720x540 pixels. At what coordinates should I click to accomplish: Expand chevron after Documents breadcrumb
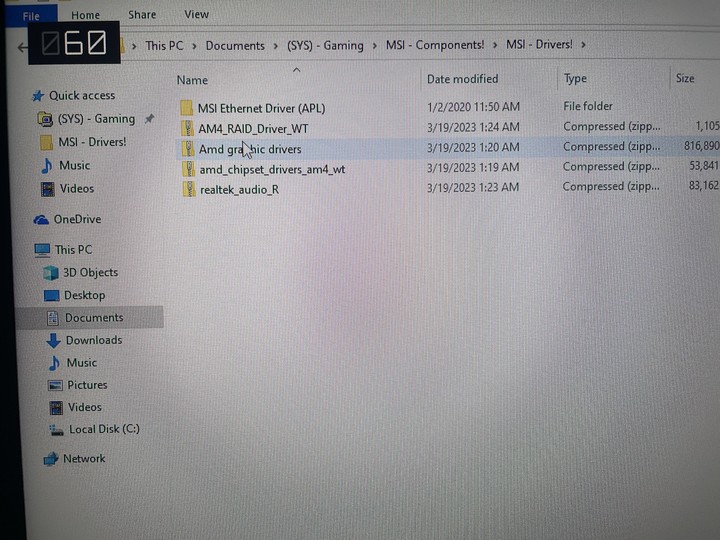[276, 46]
